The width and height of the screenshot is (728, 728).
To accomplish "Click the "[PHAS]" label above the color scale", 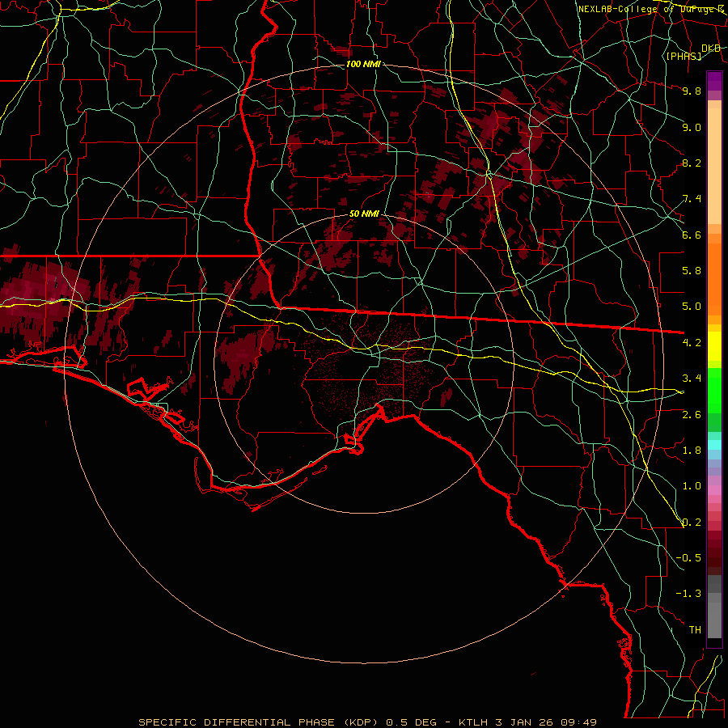I will click(684, 56).
